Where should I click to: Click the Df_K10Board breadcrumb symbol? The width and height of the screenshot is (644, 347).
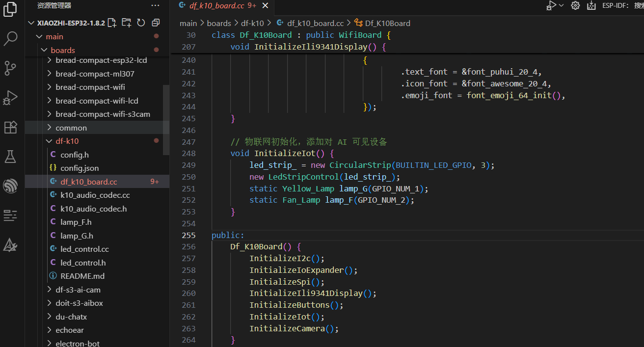tap(387, 23)
